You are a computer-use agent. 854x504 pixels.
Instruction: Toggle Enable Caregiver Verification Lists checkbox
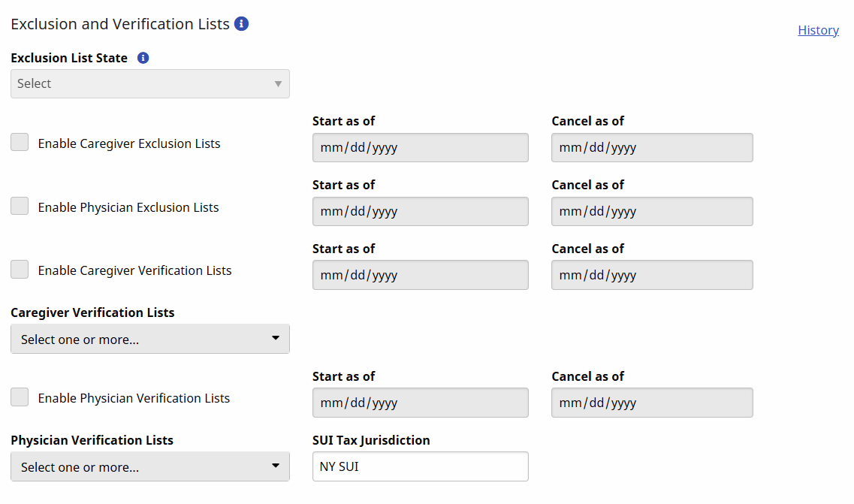(20, 270)
